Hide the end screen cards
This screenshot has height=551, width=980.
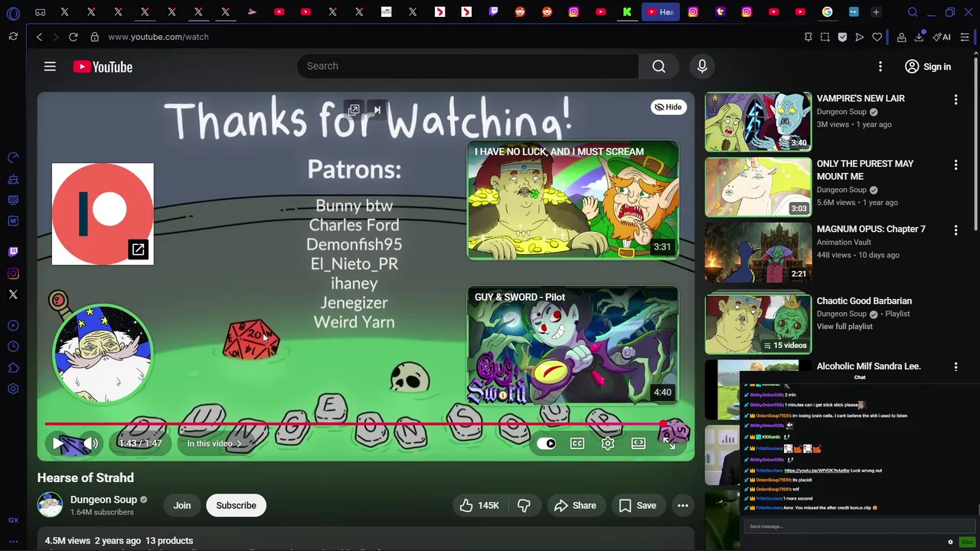[x=667, y=107]
